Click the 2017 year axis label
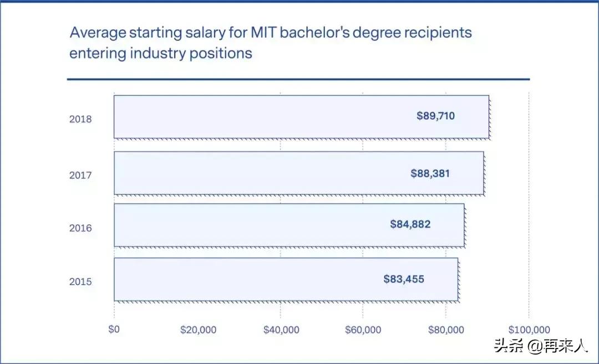The image size is (599, 364). pyautogui.click(x=80, y=176)
